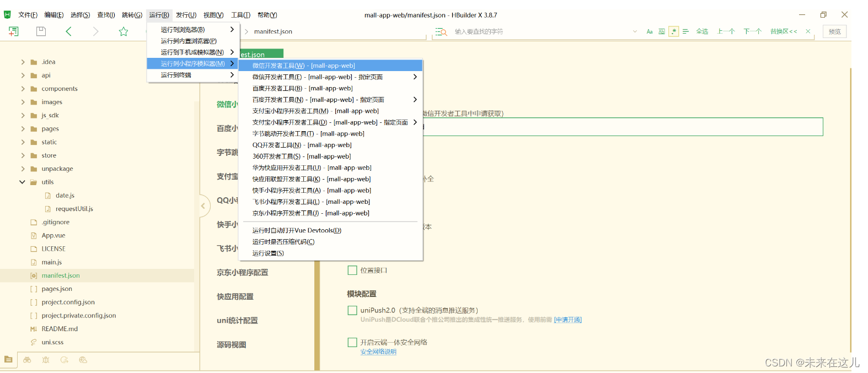The image size is (868, 373).
Task: Click the LICENSE file icon
Action: tap(34, 249)
